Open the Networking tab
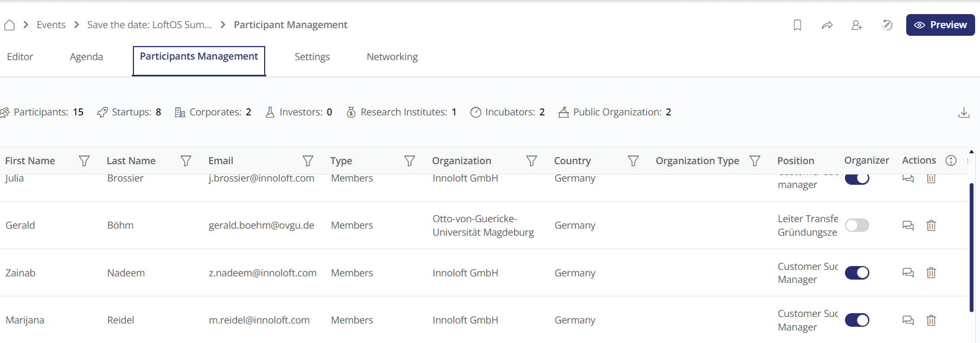 (392, 57)
